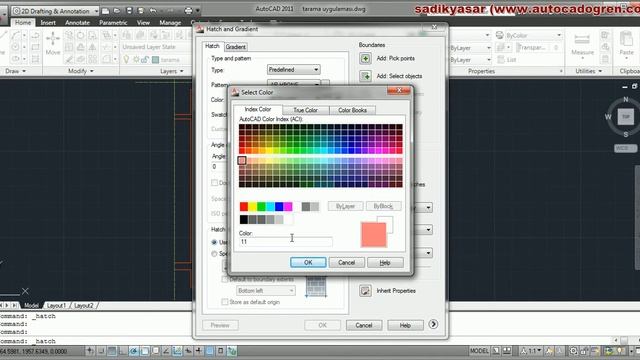Viewport: 640px width, 360px height.
Task: Click Help in Hatch and Gradient dialog
Action: [405, 325]
